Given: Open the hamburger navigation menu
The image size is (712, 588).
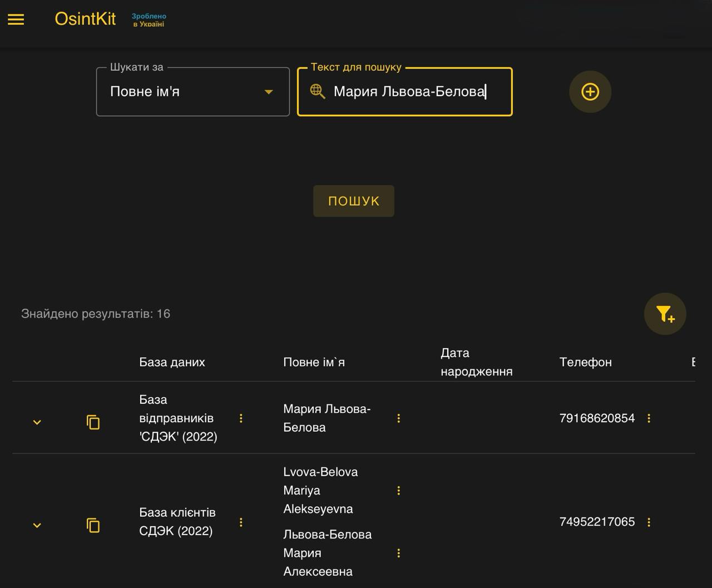Looking at the screenshot, I should coord(16,19).
